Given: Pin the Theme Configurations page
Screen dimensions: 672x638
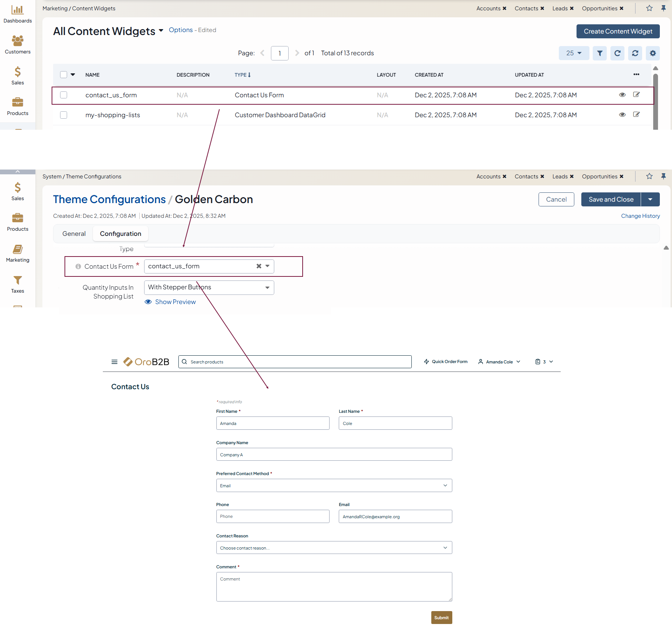Looking at the screenshot, I should pyautogui.click(x=664, y=176).
